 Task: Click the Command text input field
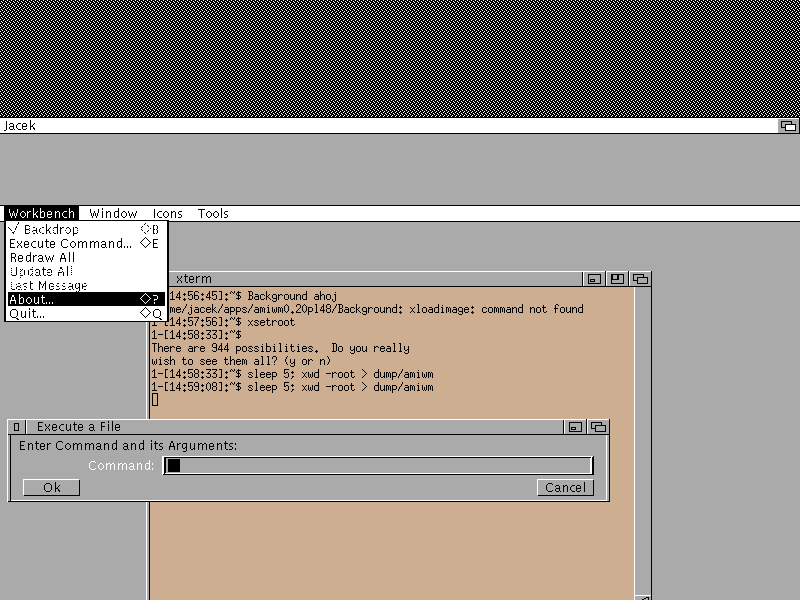click(x=378, y=466)
